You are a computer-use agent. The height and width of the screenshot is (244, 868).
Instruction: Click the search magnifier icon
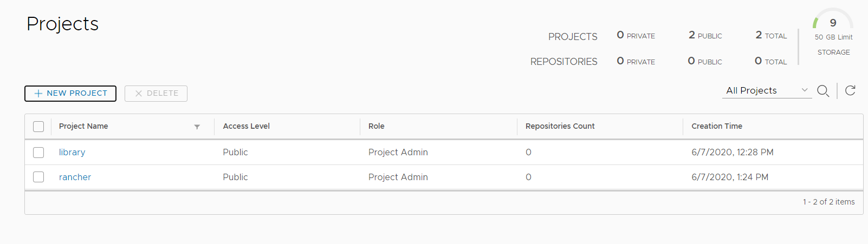coord(823,91)
